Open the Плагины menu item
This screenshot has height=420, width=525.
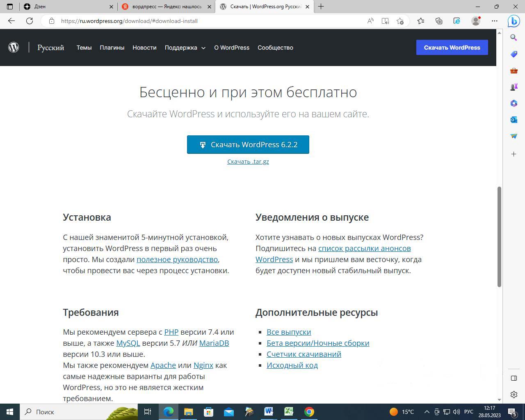(112, 48)
